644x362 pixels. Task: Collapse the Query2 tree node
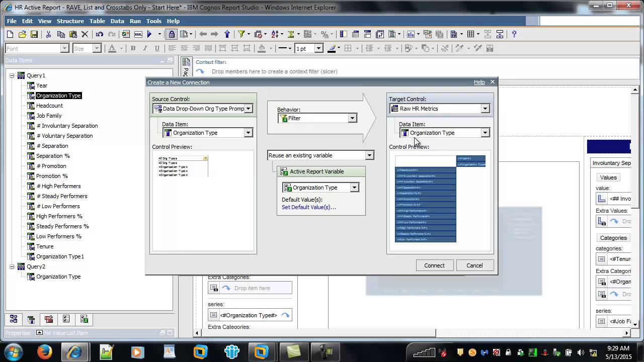pyautogui.click(x=12, y=266)
